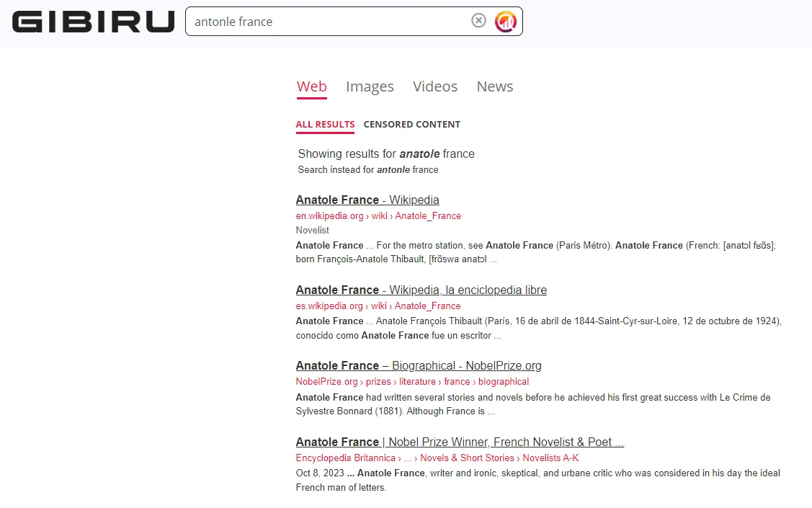812x508 pixels.
Task: Switch to the Web tab
Action: pyautogui.click(x=312, y=86)
